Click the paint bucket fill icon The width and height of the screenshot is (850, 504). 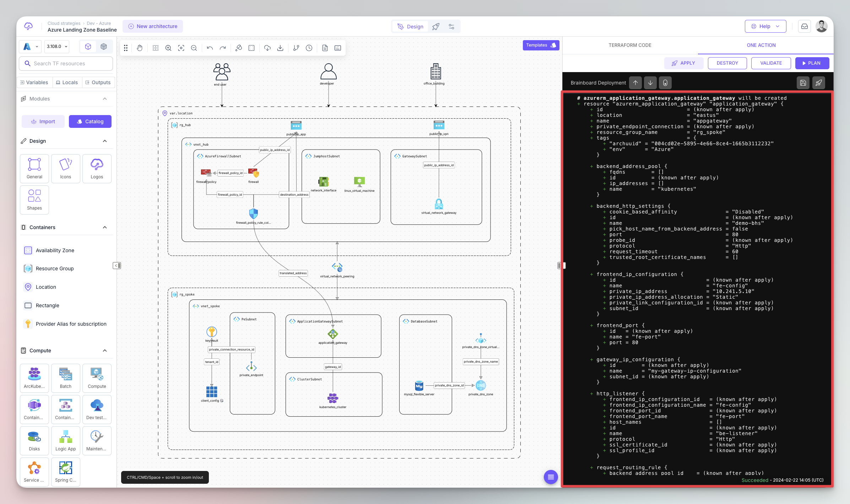(x=239, y=48)
